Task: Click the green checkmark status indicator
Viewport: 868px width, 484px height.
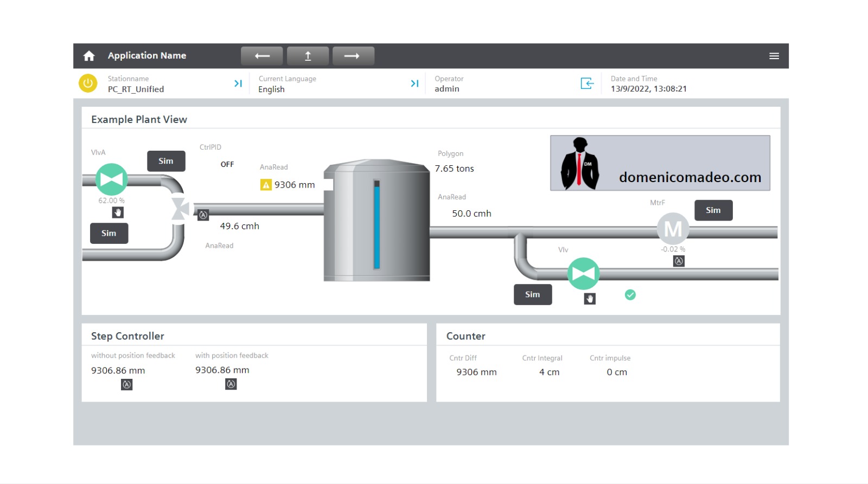Action: tap(630, 295)
